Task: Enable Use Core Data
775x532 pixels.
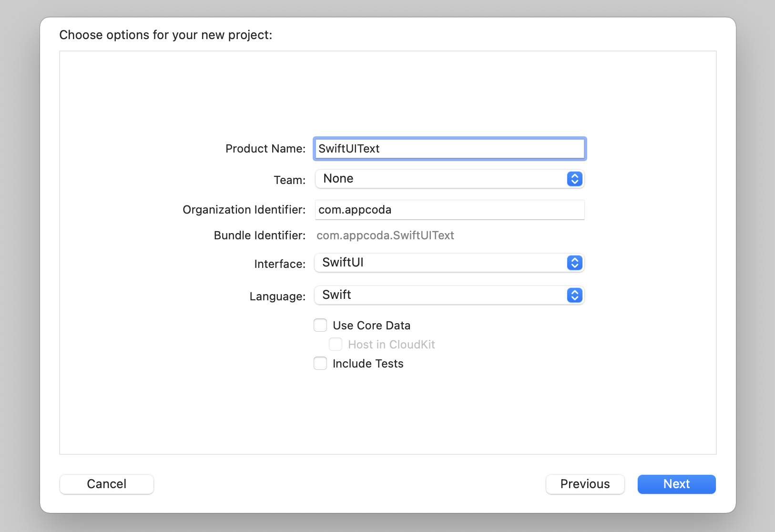Action: click(x=320, y=325)
